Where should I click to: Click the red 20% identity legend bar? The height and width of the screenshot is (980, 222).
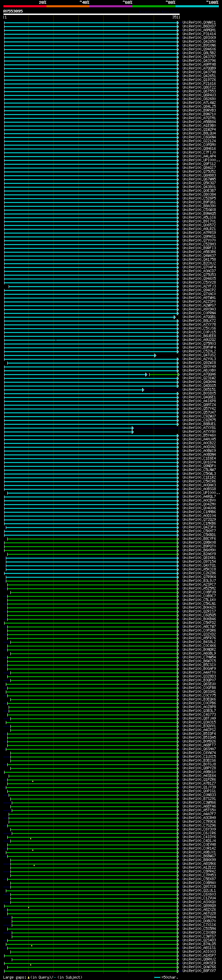(x=25, y=6)
